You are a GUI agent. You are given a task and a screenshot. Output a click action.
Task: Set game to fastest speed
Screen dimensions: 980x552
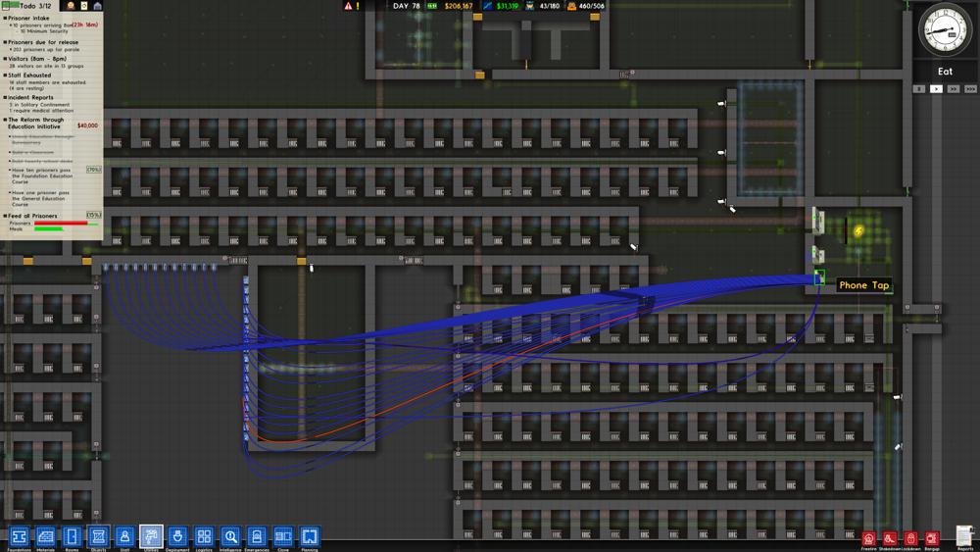970,89
